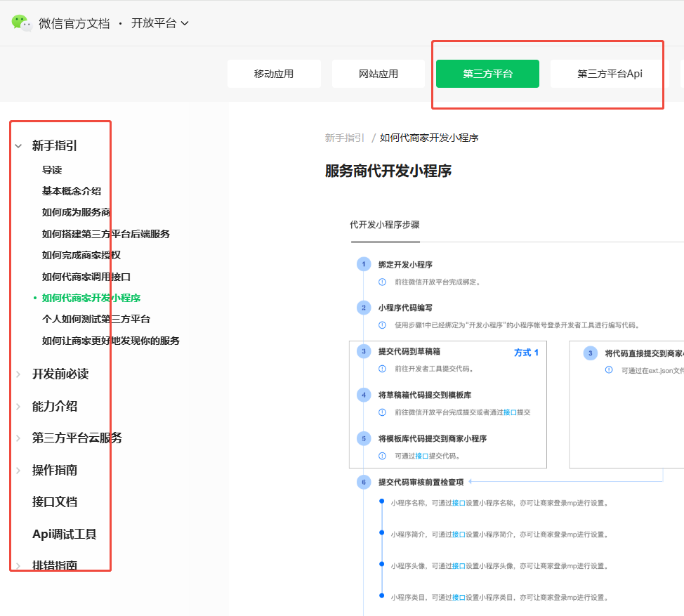Open the 接口文档 sidebar section
The image size is (684, 616).
(55, 502)
